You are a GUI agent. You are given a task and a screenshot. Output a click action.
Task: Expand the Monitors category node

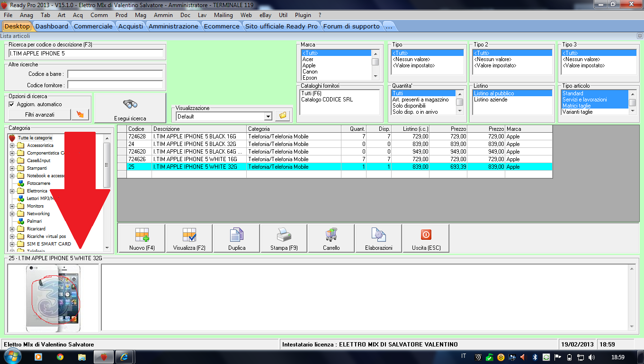click(x=12, y=206)
